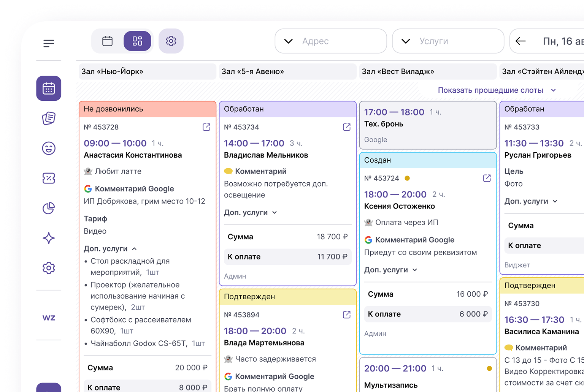
Task: Click Google icon in Анастасия Константинова card
Action: [88, 189]
